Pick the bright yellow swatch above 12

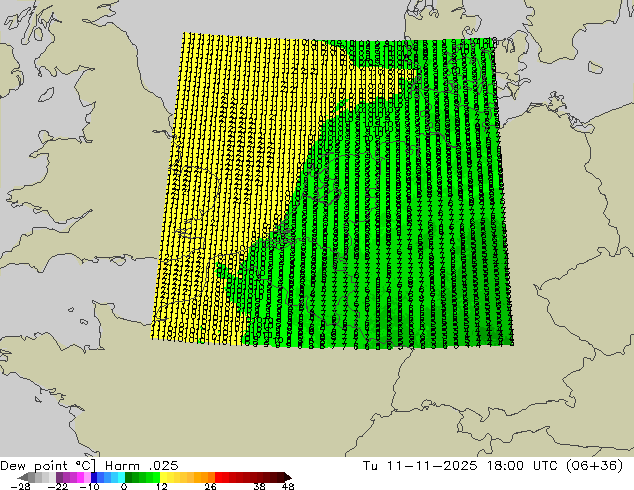click(163, 477)
